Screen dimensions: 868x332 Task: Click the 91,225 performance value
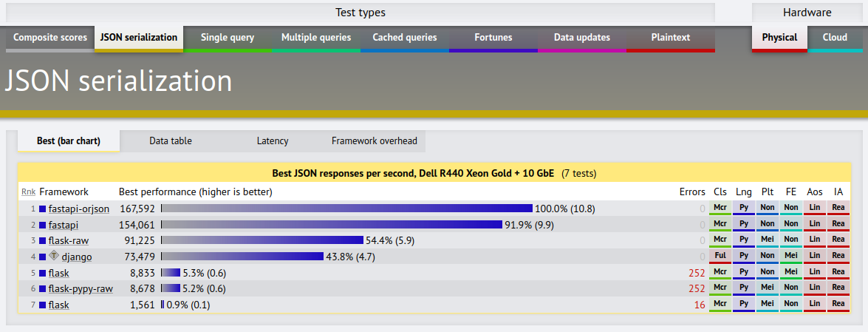[x=140, y=241]
